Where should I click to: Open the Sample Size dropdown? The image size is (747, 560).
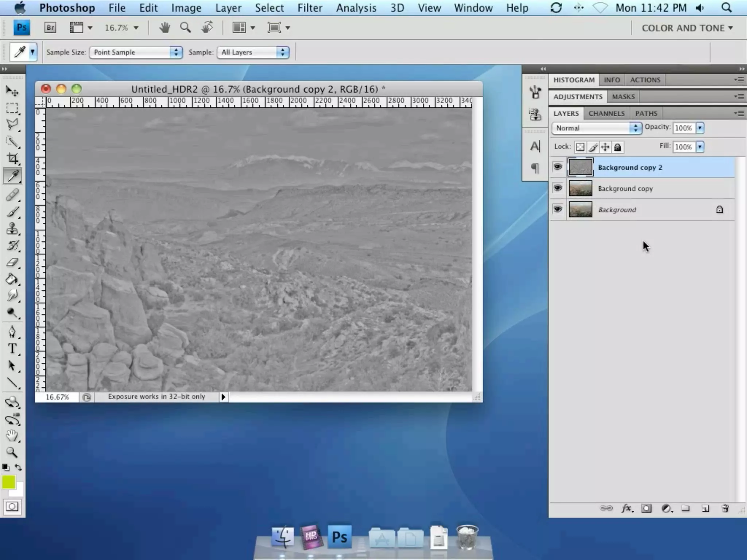(x=136, y=52)
